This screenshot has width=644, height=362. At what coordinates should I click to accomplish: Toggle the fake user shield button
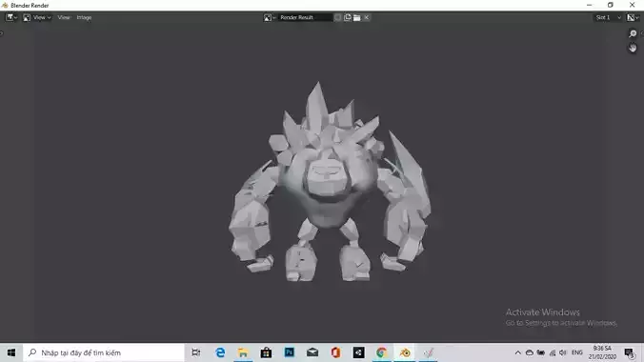click(337, 17)
